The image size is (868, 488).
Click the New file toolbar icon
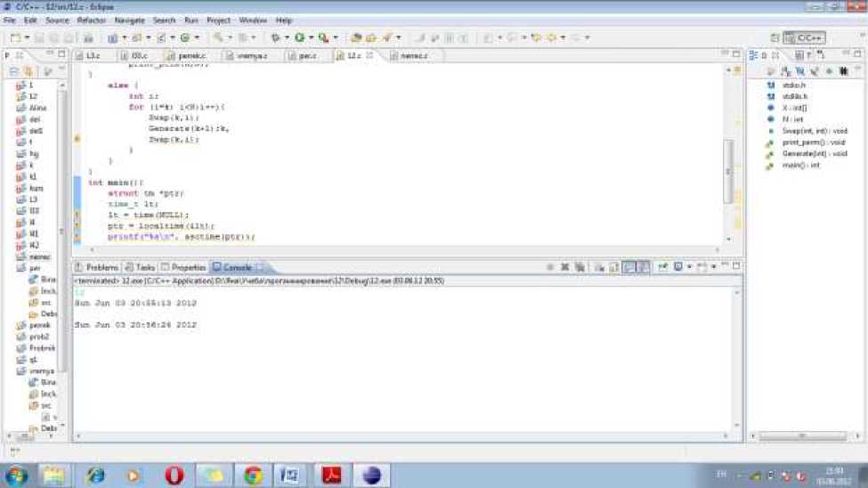[x=15, y=37]
